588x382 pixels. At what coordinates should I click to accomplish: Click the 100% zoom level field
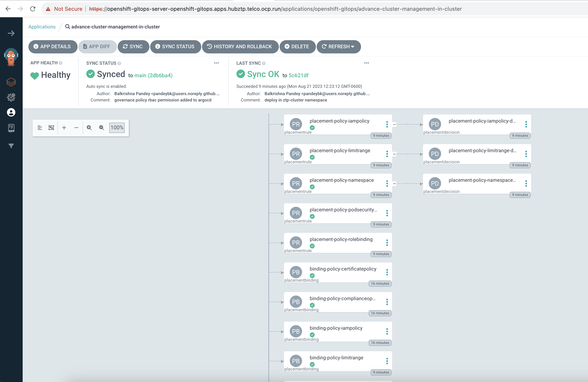coord(117,128)
